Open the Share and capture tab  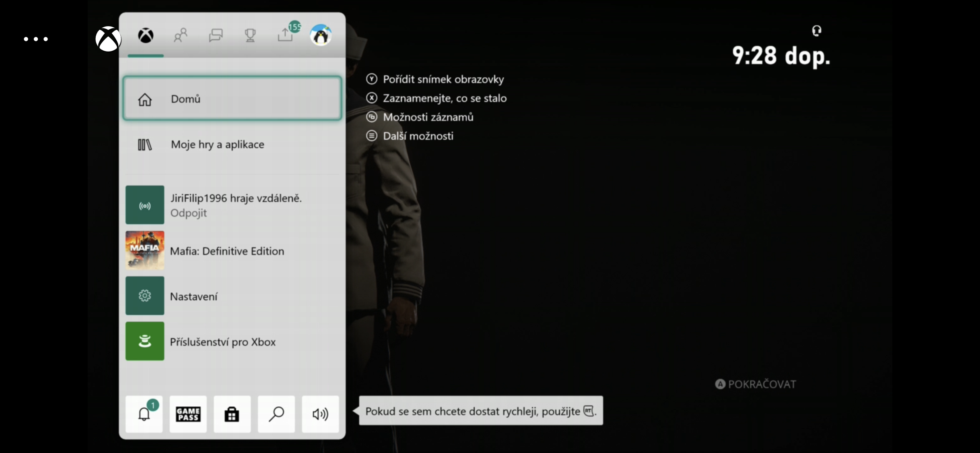(x=286, y=35)
